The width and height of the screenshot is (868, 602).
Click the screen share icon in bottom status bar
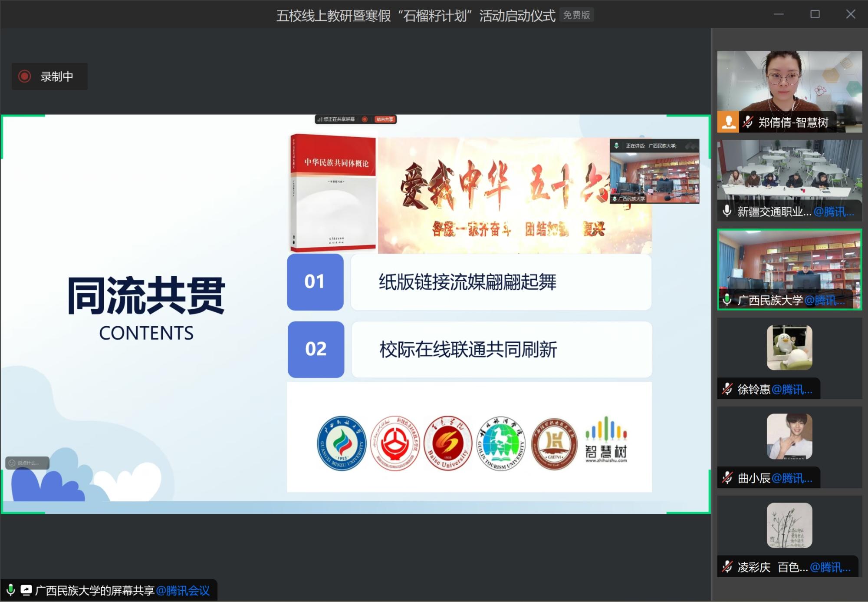tap(26, 590)
